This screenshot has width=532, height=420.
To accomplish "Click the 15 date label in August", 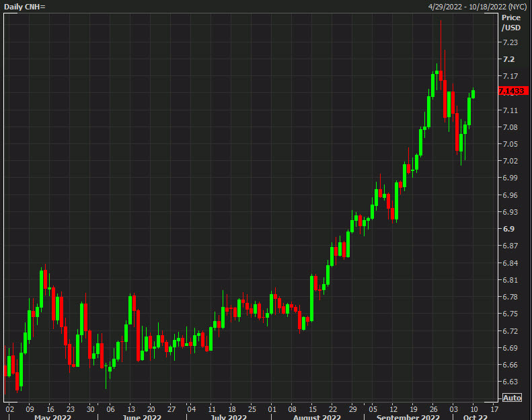I will pyautogui.click(x=313, y=409).
